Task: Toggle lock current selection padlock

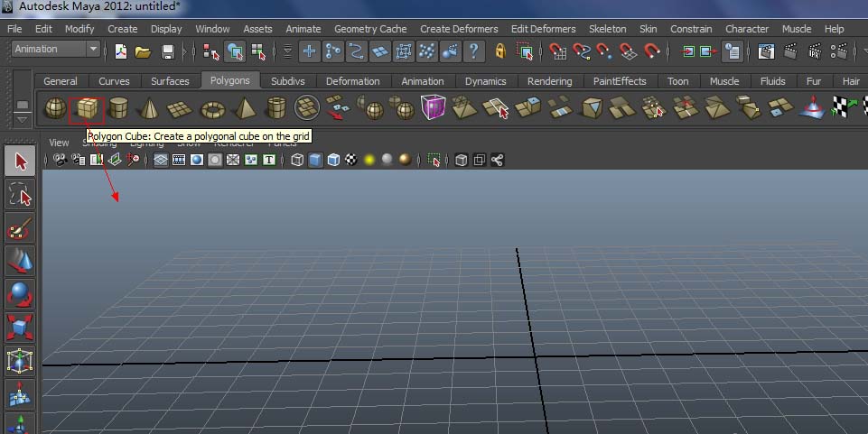Action: pyautogui.click(x=499, y=51)
